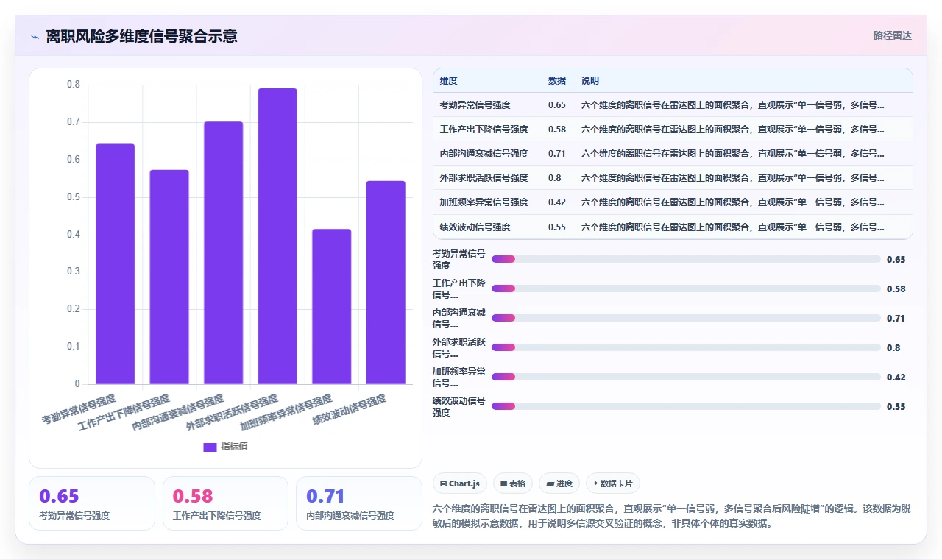
Task: Click the Chart.js tag chip
Action: tap(460, 483)
